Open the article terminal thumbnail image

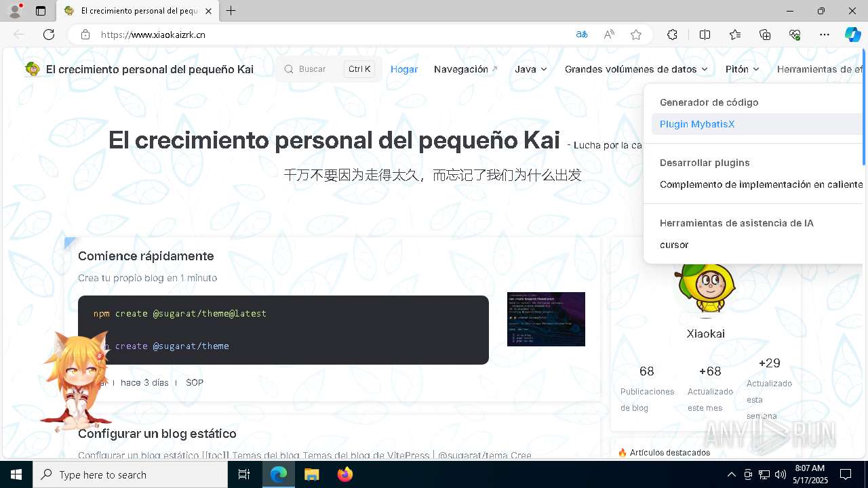coord(546,319)
